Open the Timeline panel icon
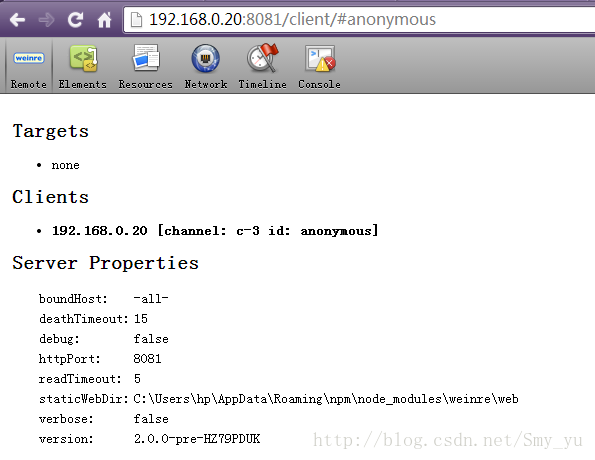The image size is (595, 460). [263, 58]
